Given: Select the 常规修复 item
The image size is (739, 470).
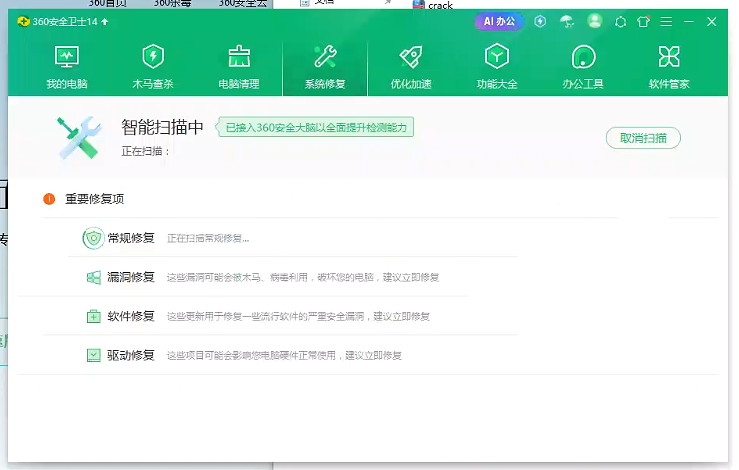Looking at the screenshot, I should point(131,238).
